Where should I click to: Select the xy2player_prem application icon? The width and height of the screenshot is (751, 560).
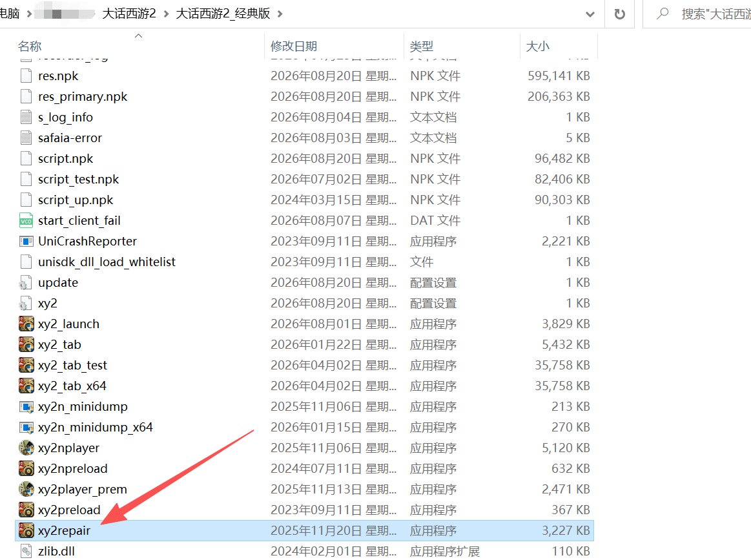coord(26,489)
